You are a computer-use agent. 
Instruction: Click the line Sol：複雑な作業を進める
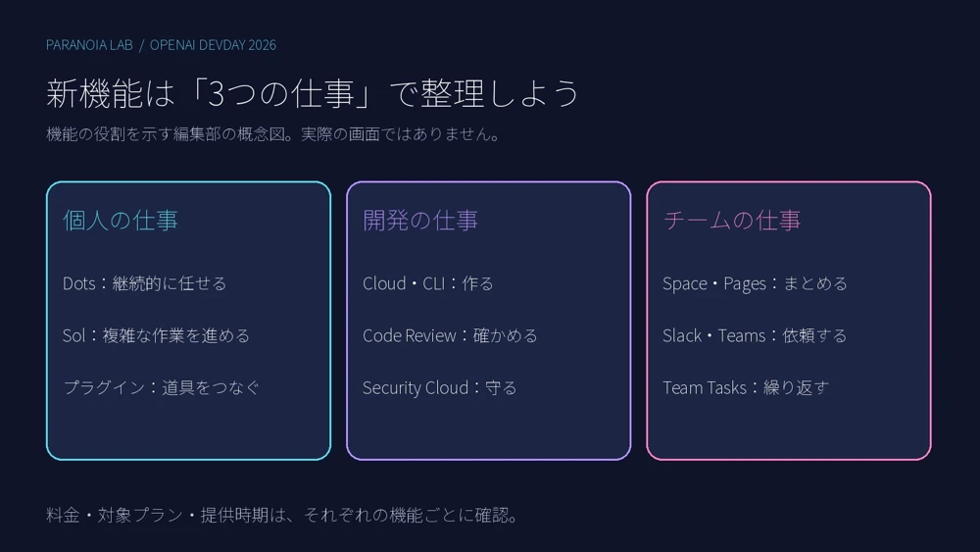point(156,335)
